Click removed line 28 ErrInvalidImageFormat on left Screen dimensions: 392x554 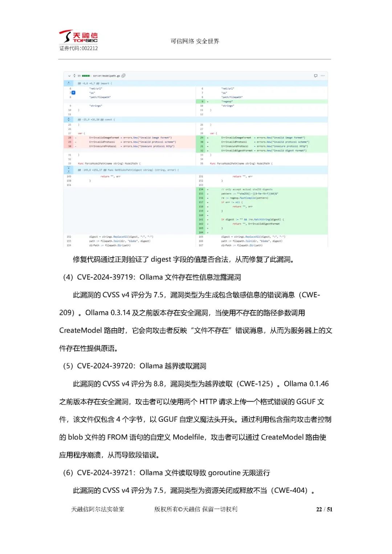(130, 138)
